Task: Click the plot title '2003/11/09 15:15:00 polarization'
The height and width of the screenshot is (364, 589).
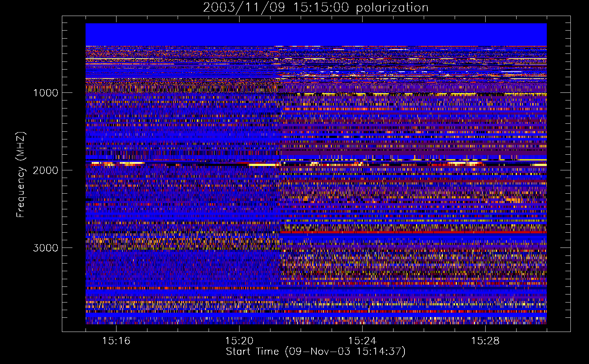Action: (x=316, y=8)
